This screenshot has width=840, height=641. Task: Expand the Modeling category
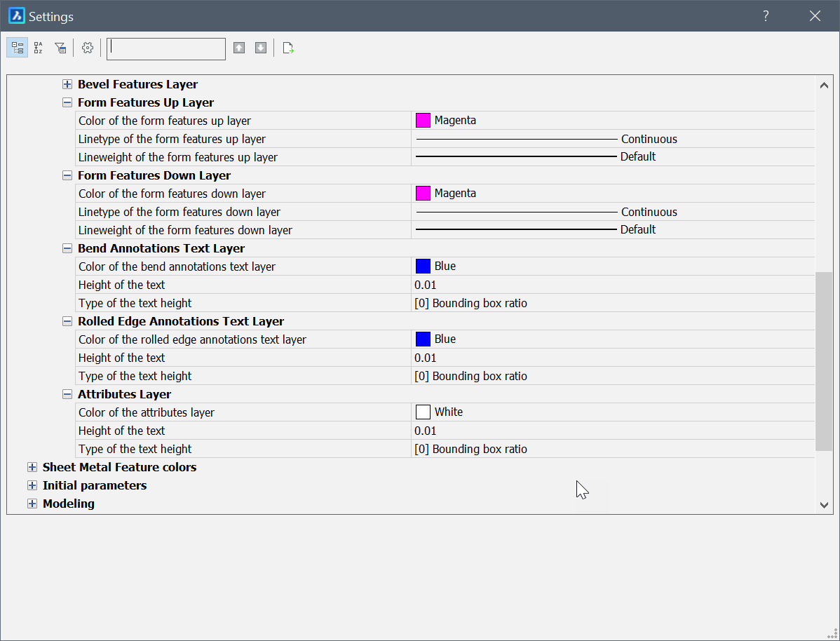(32, 504)
